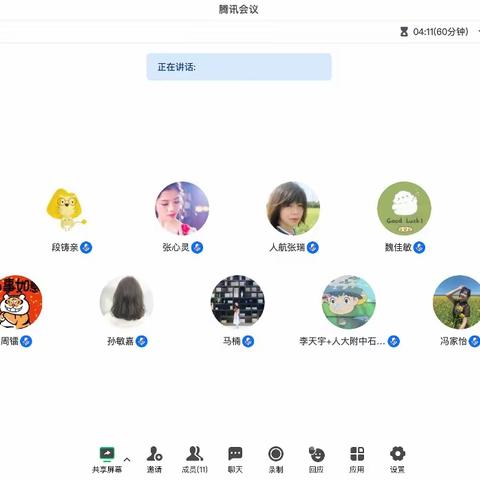Expand the share screen options arrow
Viewport: 480px width, 480px height.
pyautogui.click(x=127, y=459)
